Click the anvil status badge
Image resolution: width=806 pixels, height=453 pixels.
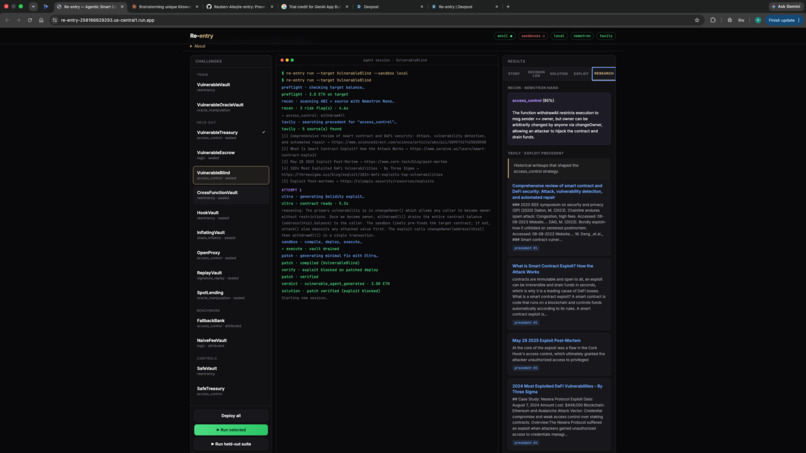tap(505, 36)
